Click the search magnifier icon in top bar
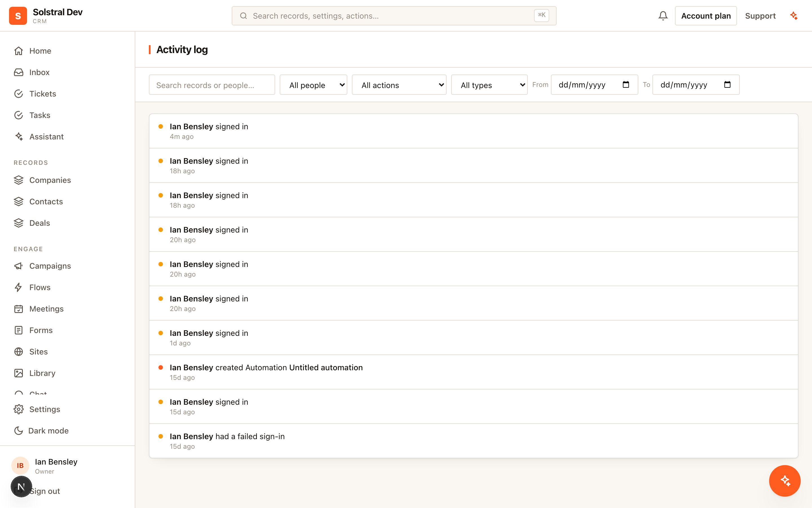The height and width of the screenshot is (508, 812). (244, 16)
